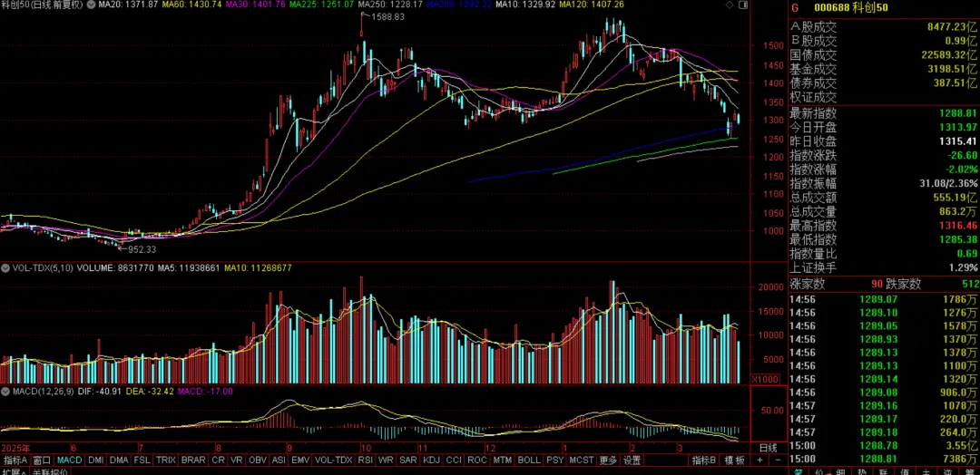Click the 跌家数 512 count
Viewport: 980px width, 475px height.
(969, 285)
